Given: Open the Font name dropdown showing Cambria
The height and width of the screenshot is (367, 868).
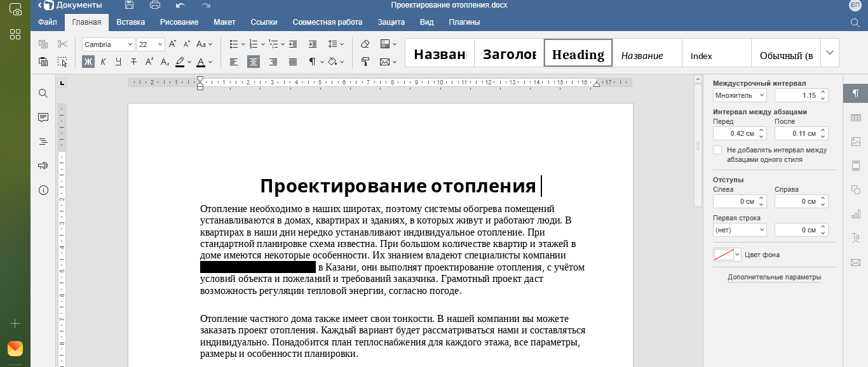Looking at the screenshot, I should click(130, 44).
